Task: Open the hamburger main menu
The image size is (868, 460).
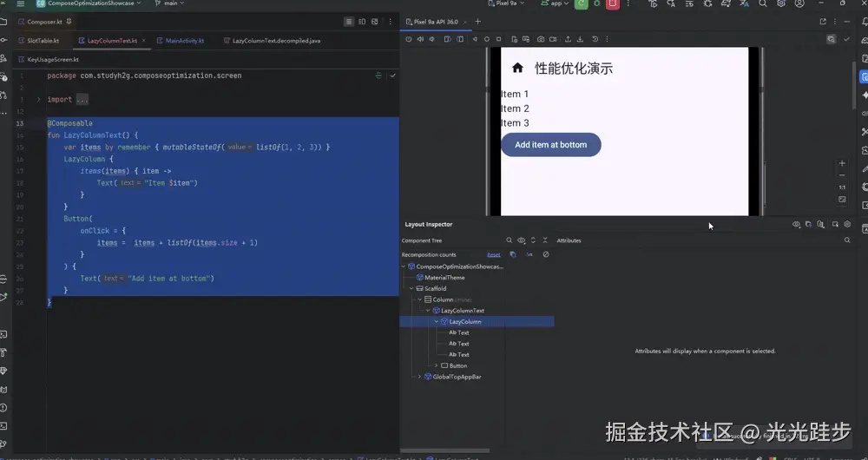Action: (21, 3)
